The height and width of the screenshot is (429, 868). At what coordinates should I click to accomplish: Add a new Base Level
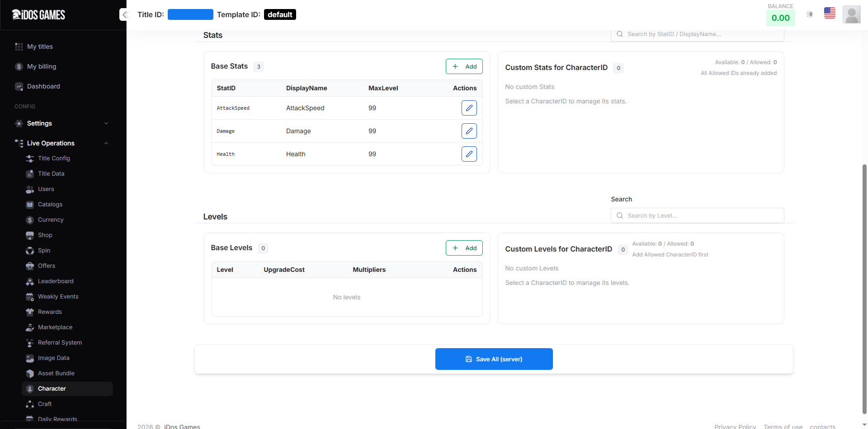pyautogui.click(x=464, y=248)
